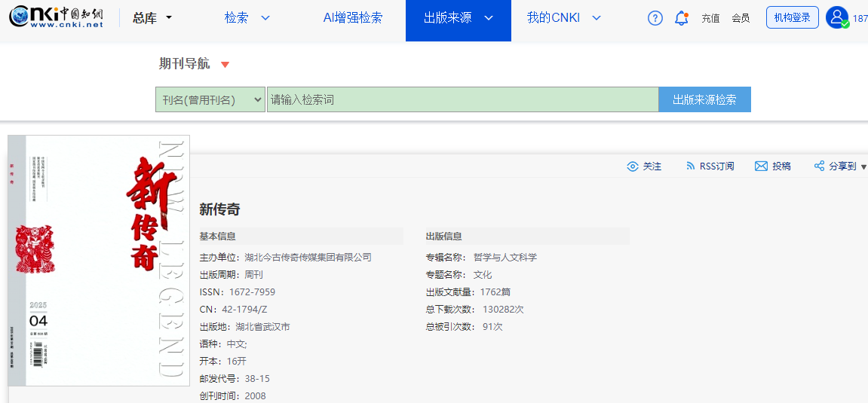Click the 创刊时间 value 2008
This screenshot has height=403, width=868.
pos(255,395)
